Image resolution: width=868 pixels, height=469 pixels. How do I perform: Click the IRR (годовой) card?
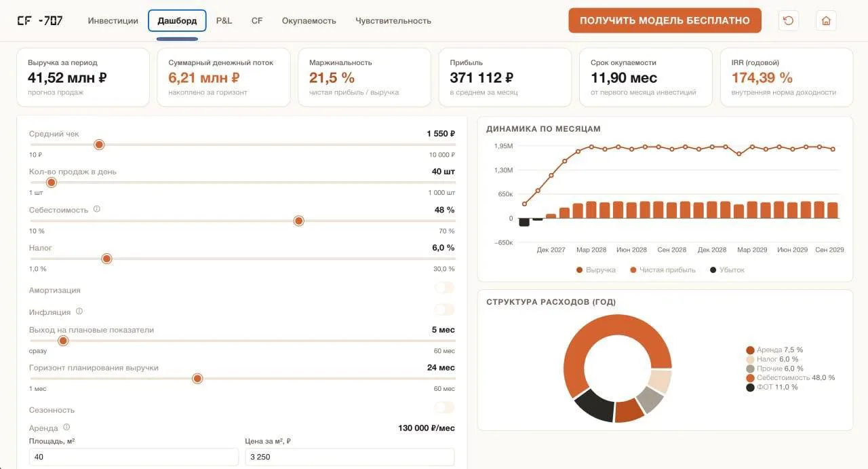click(787, 77)
